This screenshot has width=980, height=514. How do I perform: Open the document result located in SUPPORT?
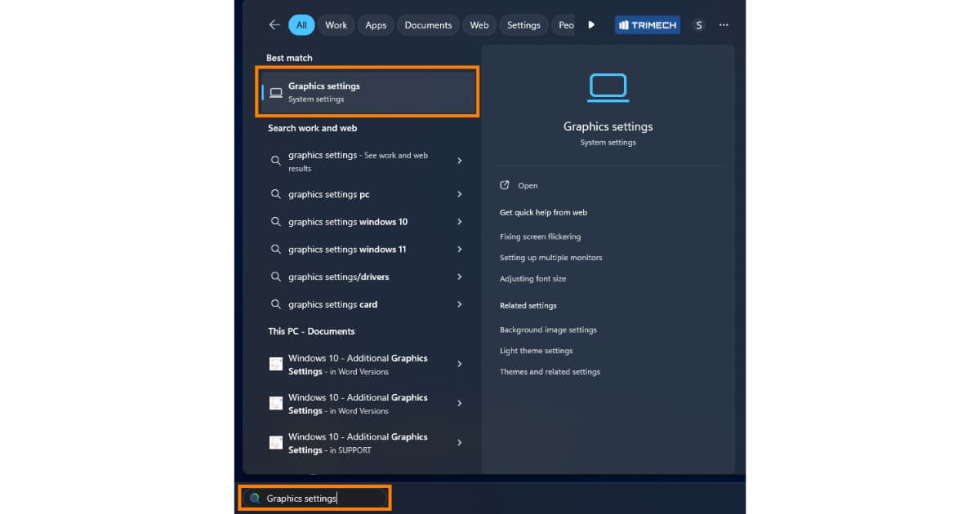(x=358, y=443)
